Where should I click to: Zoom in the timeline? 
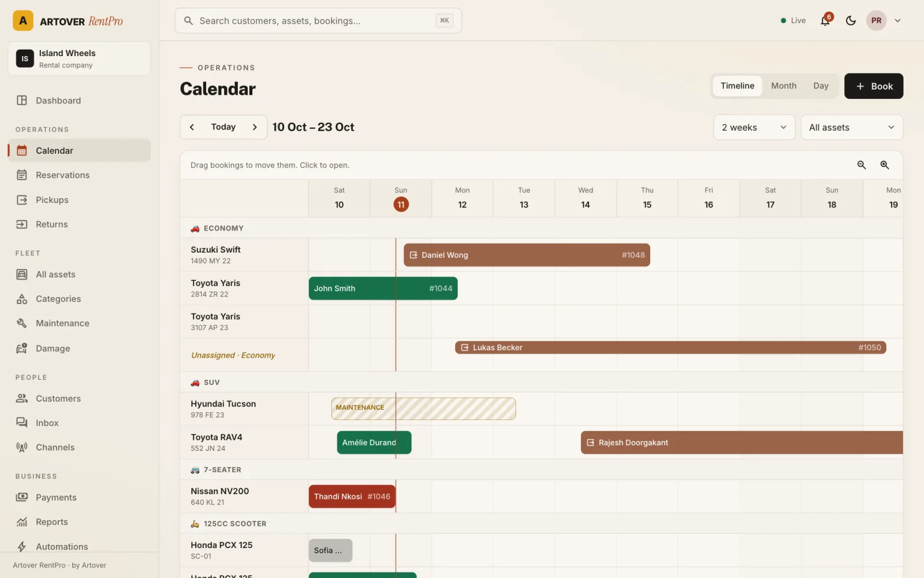[x=885, y=165]
